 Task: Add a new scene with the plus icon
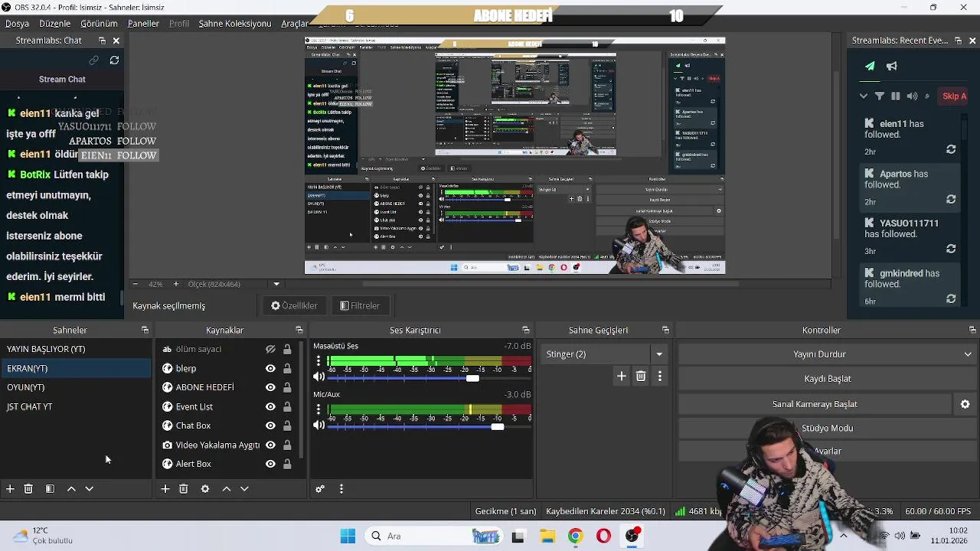click(x=10, y=489)
